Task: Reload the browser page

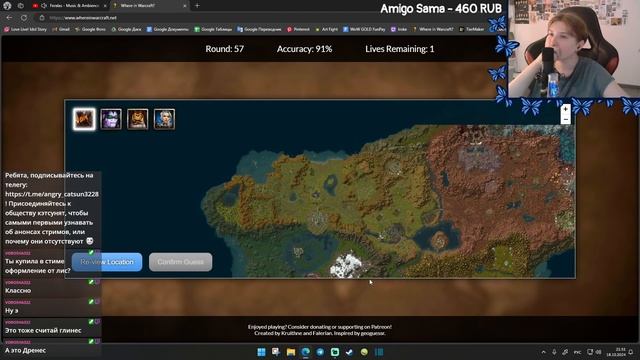Action: [24, 18]
